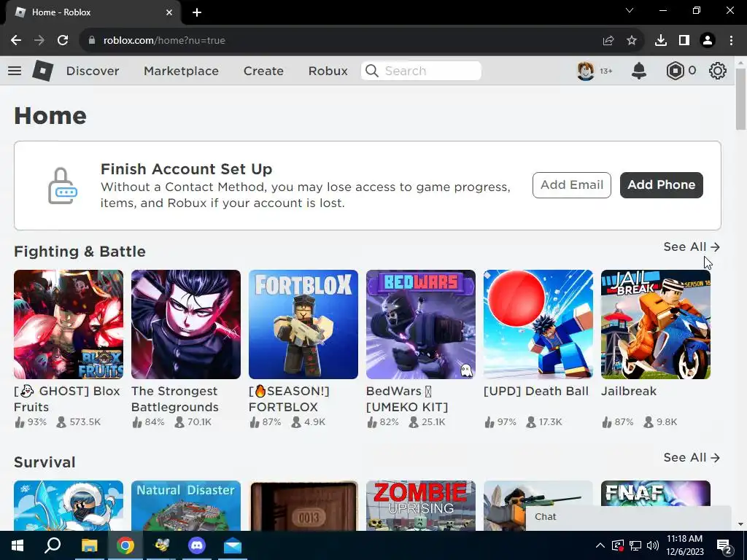
Task: Open the hamburger navigation menu
Action: [x=15, y=71]
